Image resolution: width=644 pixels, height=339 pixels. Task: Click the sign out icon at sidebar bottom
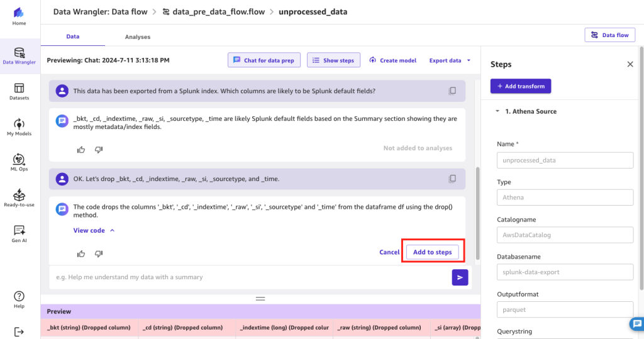(x=19, y=331)
